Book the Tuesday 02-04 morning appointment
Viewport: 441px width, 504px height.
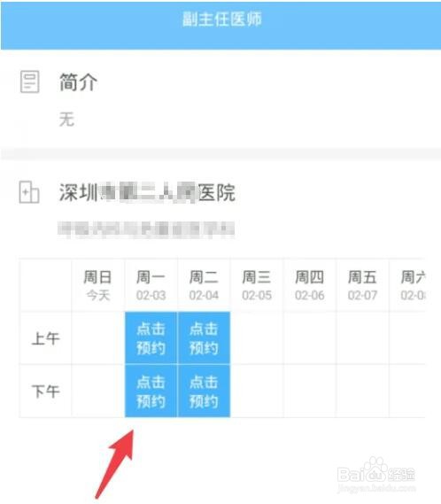(x=204, y=337)
